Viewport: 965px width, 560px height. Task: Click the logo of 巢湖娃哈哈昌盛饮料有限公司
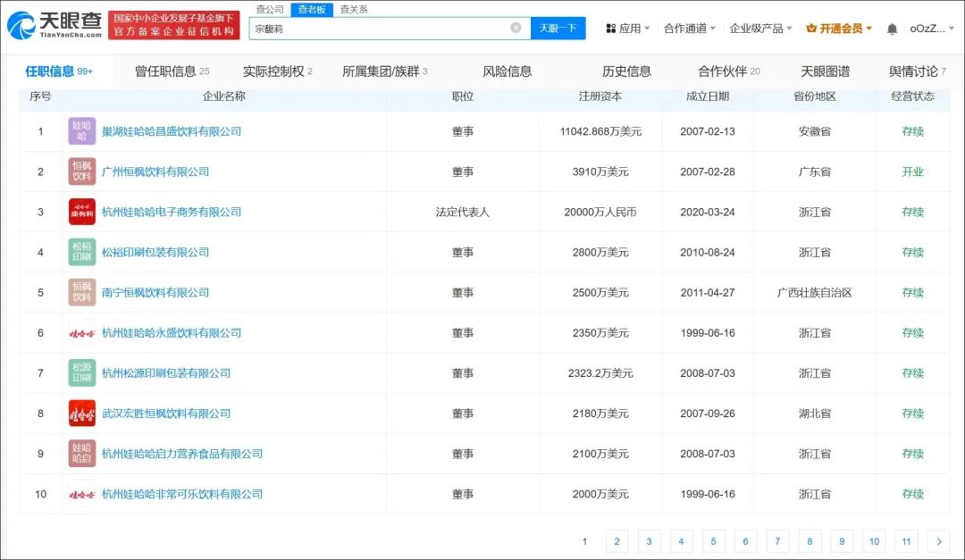[82, 131]
